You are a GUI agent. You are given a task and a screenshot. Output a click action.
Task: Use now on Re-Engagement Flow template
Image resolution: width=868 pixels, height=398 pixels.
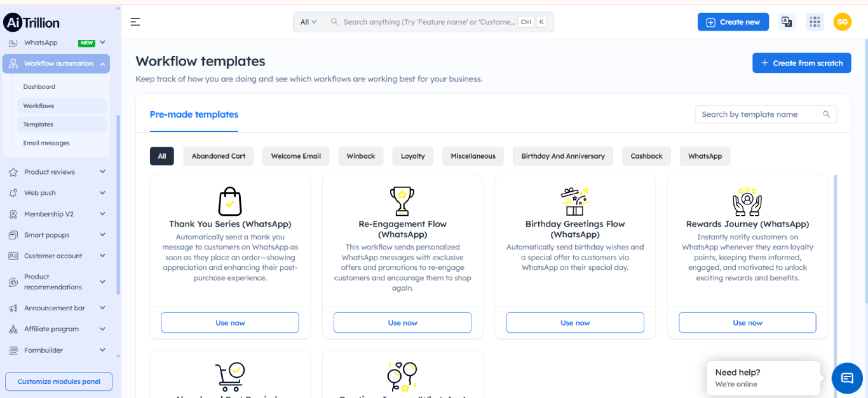click(402, 322)
